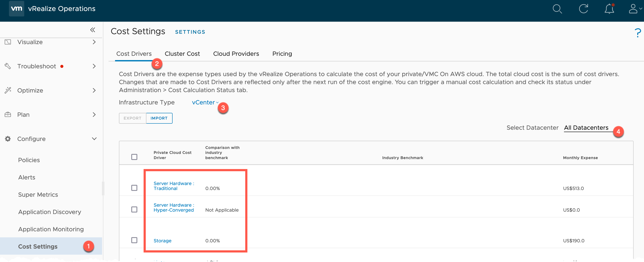Click the Visualize chart icon
Screen dimensions: 644x262
(x=8, y=42)
